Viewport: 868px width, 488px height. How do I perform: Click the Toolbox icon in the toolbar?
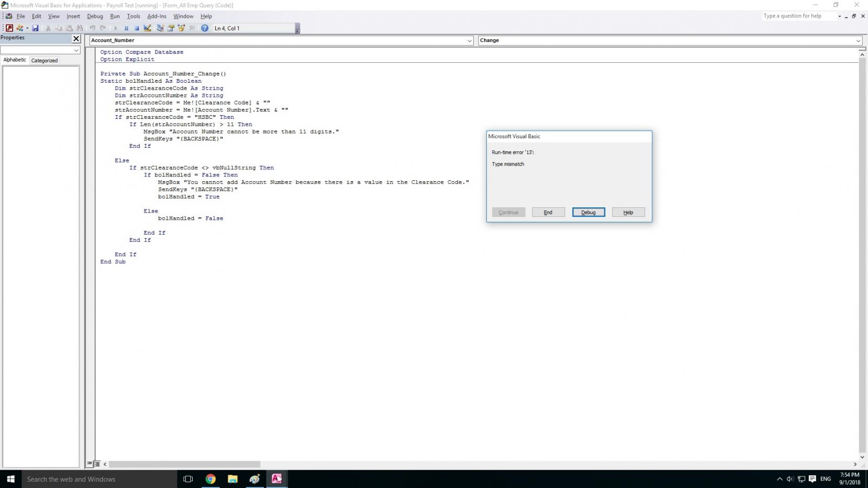point(192,28)
